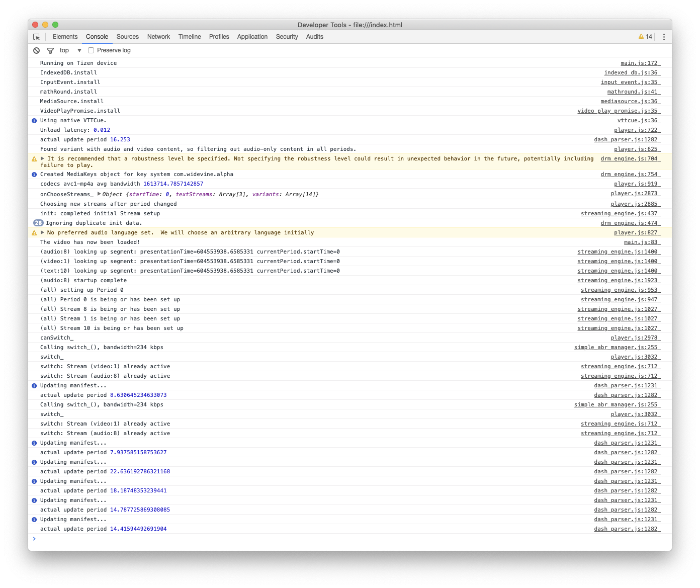Click the update period value 14.41594492691904
The width and height of the screenshot is (700, 588).
(x=138, y=529)
